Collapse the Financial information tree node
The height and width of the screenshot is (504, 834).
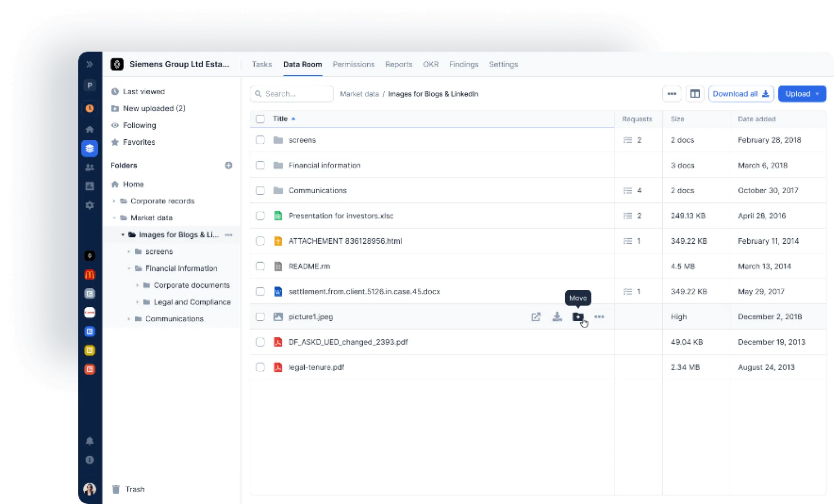coord(129,268)
